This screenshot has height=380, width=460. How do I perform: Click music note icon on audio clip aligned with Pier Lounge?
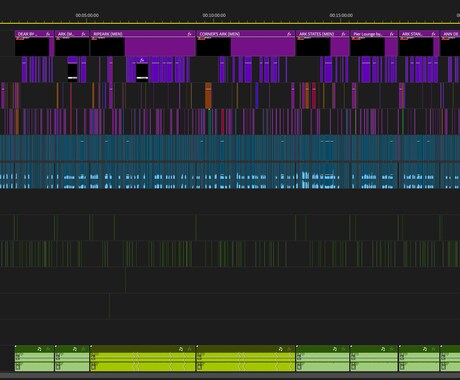point(383,349)
